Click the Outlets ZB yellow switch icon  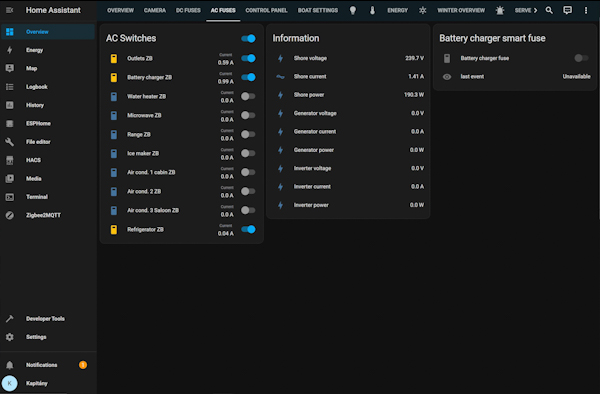pyautogui.click(x=114, y=59)
